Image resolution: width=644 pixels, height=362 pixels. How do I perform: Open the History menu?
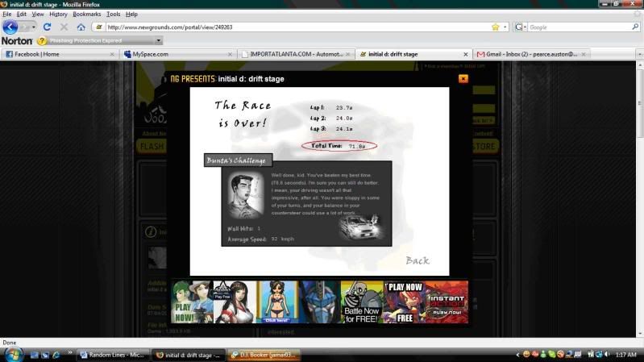pos(58,14)
